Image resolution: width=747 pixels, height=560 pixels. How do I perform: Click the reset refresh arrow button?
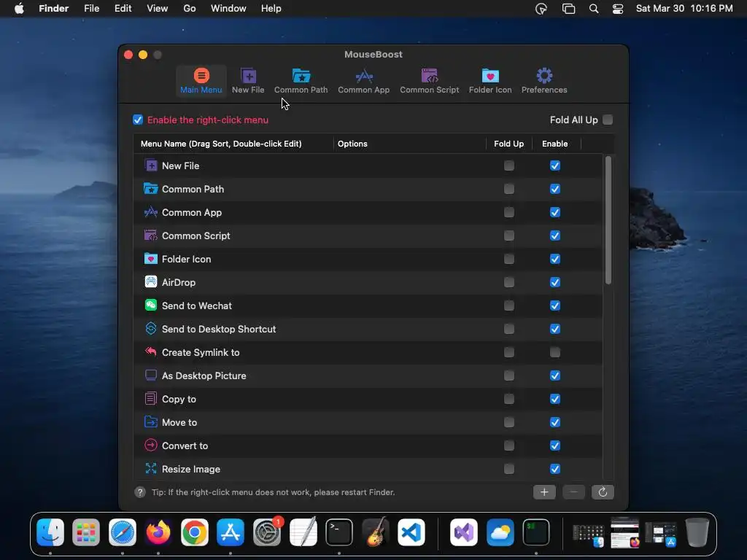tap(602, 492)
